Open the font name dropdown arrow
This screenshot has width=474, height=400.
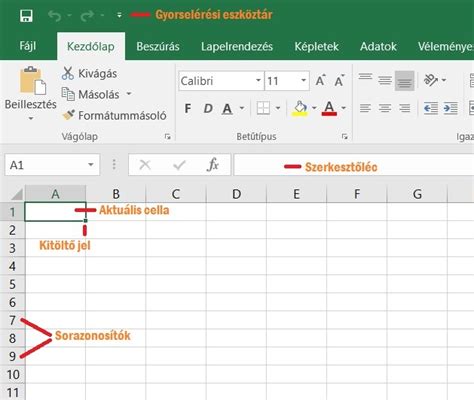tap(258, 80)
